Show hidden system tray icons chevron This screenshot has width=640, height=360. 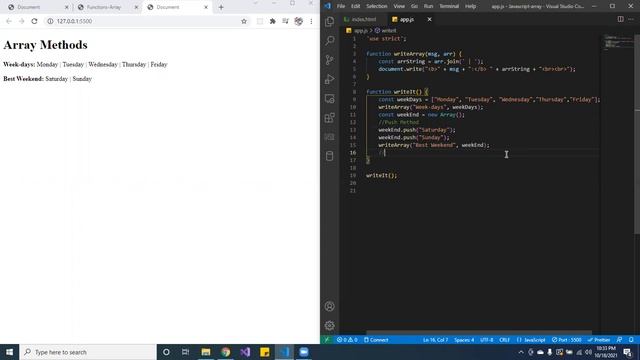point(521,352)
